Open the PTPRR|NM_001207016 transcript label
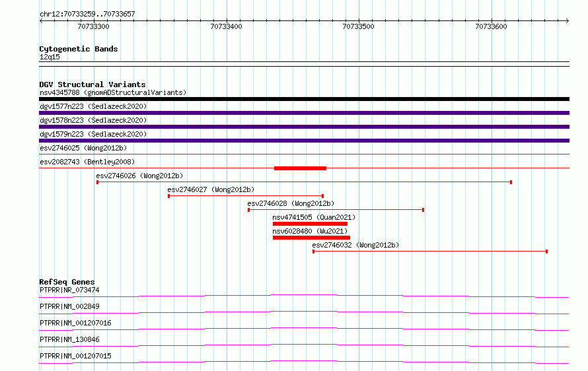The height and width of the screenshot is (371, 588). click(75, 323)
